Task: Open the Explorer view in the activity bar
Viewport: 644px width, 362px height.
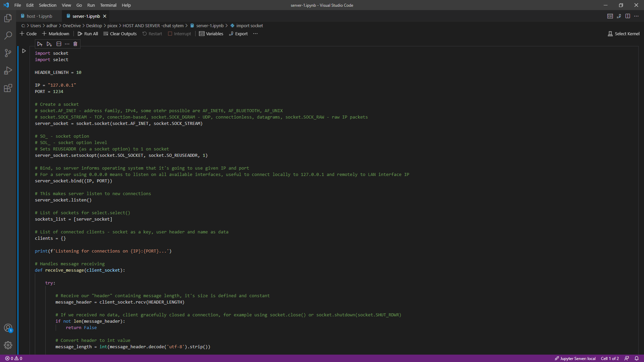Action: click(x=8, y=18)
